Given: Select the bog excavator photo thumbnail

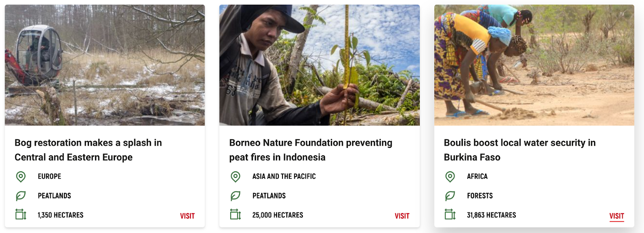Looking at the screenshot, I should pos(105,65).
